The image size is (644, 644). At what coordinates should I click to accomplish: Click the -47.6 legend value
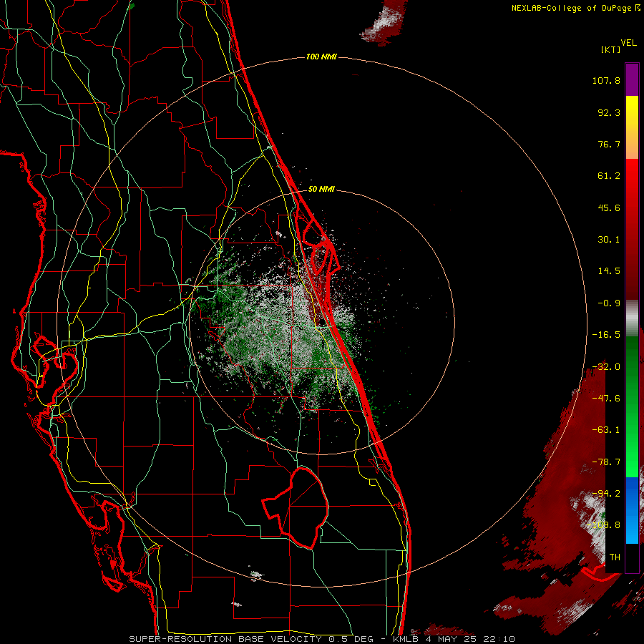tap(606, 399)
